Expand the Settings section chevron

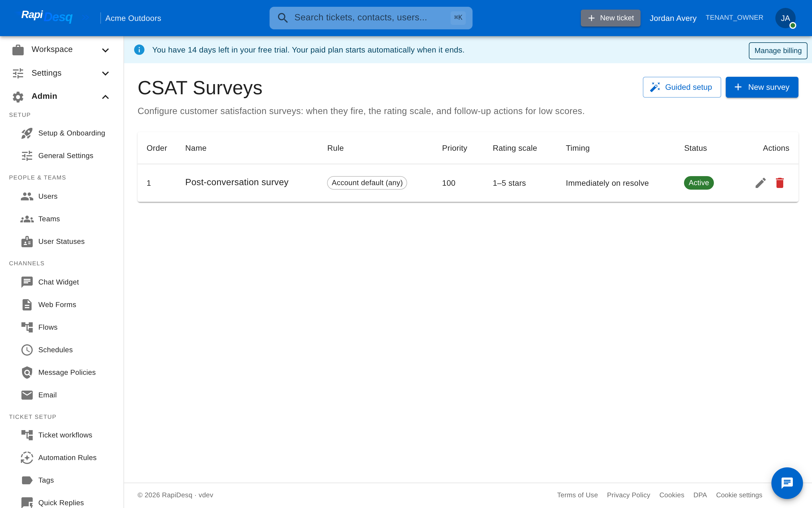tap(105, 73)
